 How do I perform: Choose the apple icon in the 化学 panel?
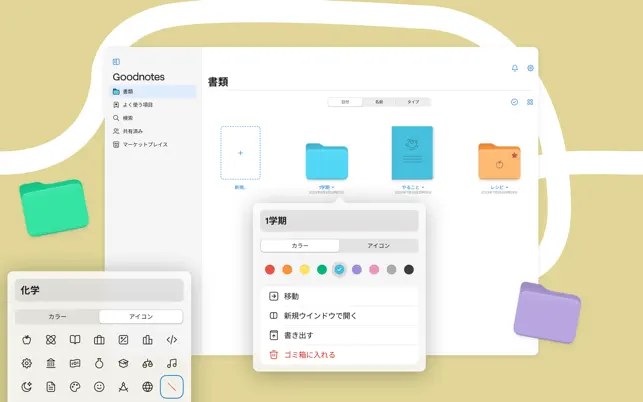pos(27,340)
